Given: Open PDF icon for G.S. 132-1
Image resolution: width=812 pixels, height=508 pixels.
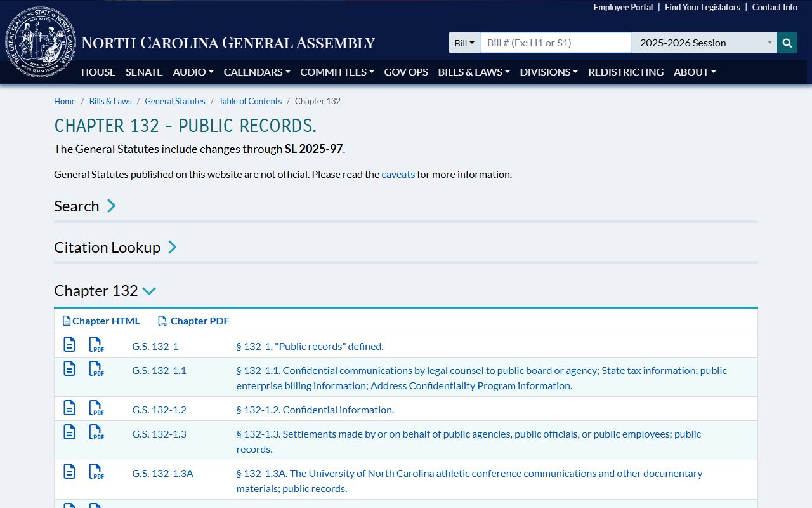Looking at the screenshot, I should [x=96, y=345].
